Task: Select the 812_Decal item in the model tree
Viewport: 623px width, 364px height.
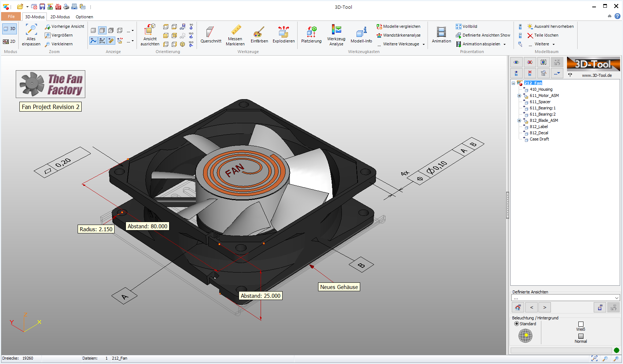Action: click(x=540, y=133)
